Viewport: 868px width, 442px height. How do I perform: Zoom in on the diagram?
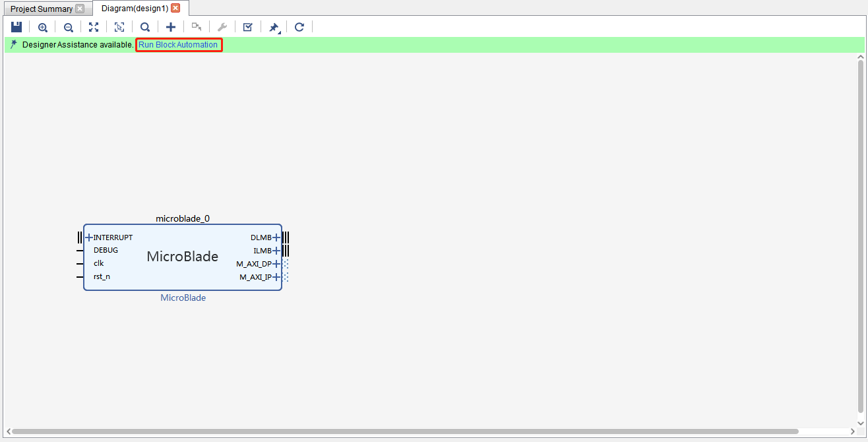pyautogui.click(x=43, y=27)
